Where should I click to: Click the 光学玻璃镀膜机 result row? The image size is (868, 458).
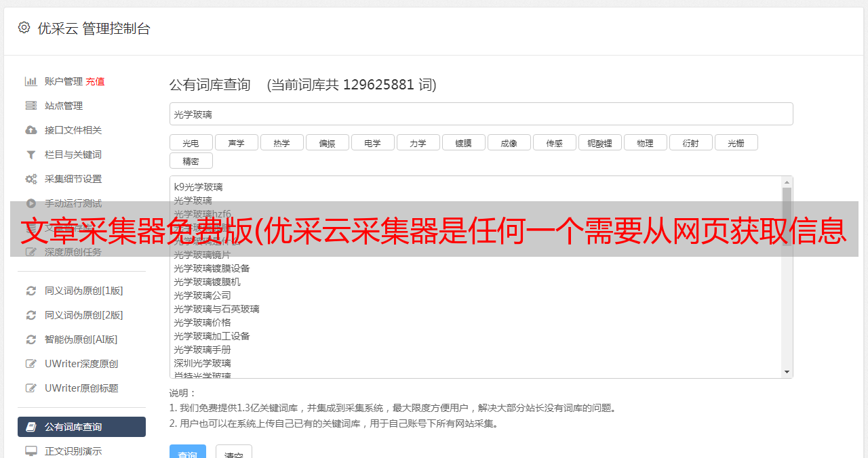pos(207,282)
